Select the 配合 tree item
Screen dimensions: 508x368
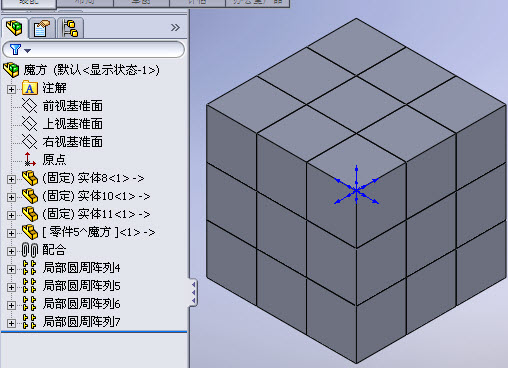tap(54, 250)
